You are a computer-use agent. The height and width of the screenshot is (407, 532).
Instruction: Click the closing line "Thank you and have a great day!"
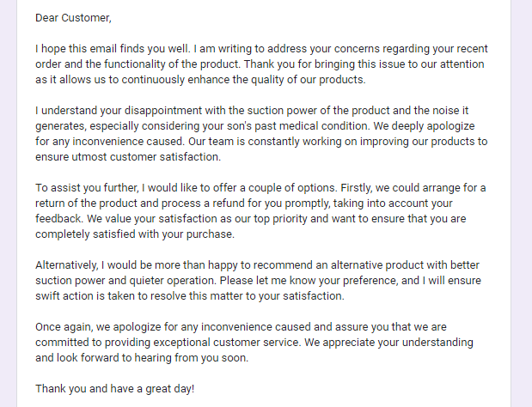pos(115,389)
